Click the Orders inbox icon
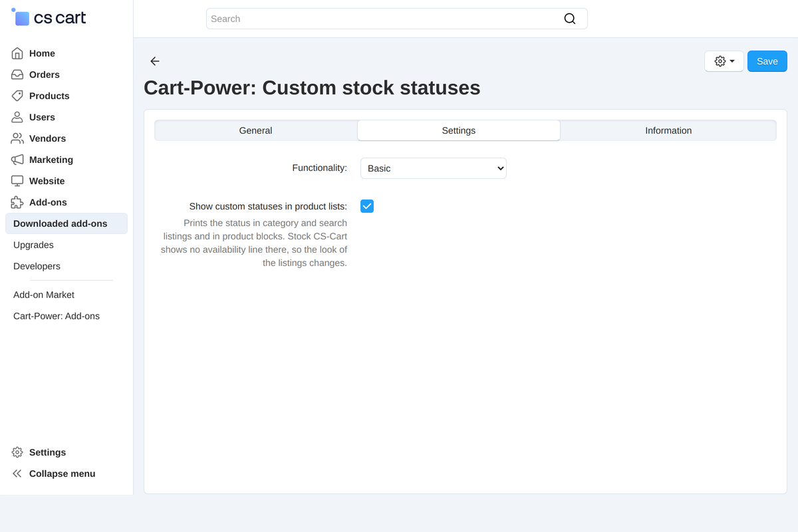Image resolution: width=798 pixels, height=532 pixels. (17, 74)
